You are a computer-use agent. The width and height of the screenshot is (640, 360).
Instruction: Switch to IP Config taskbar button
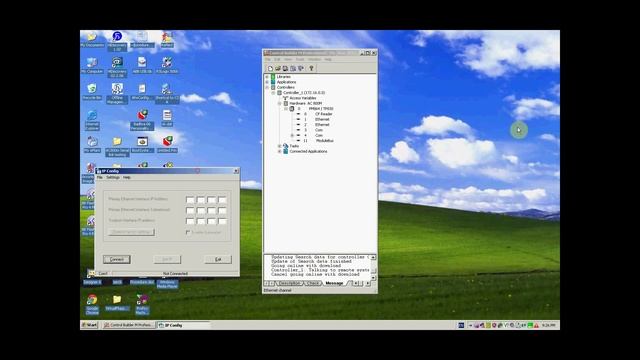point(183,325)
